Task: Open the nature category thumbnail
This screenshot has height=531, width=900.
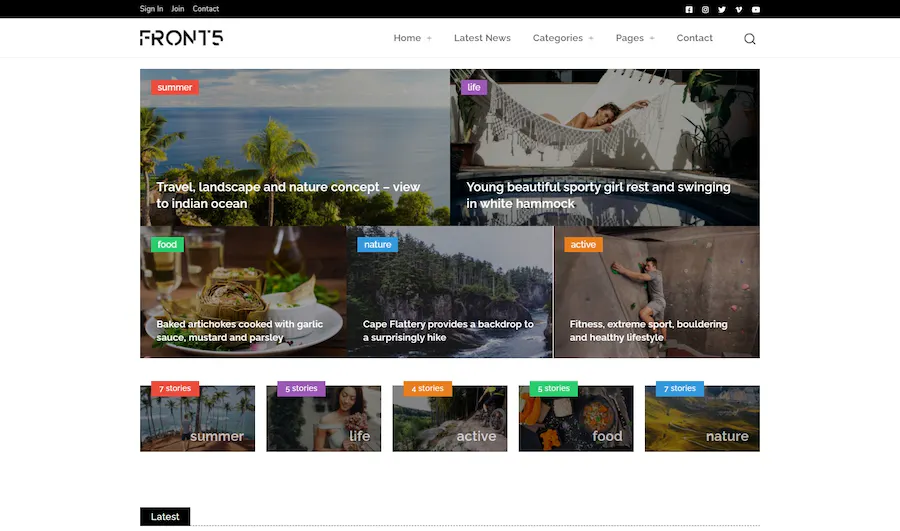Action: point(702,418)
